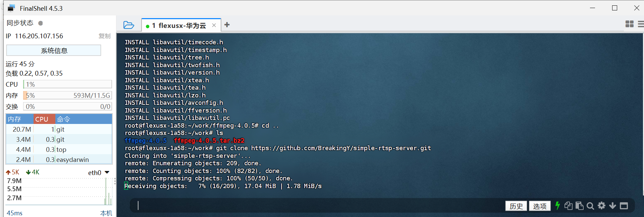The width and height of the screenshot is (644, 217).
Task: Toggle the sync status indicator dot
Action: [41, 23]
